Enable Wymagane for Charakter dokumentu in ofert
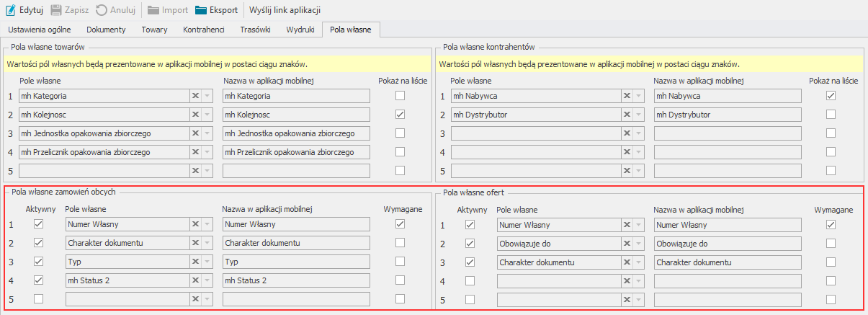Viewport: 868px width, 315px height. [x=831, y=262]
